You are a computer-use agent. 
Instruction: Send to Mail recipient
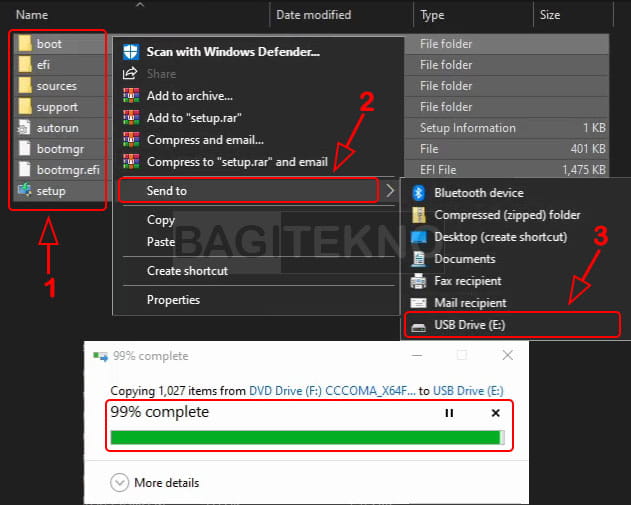470,303
